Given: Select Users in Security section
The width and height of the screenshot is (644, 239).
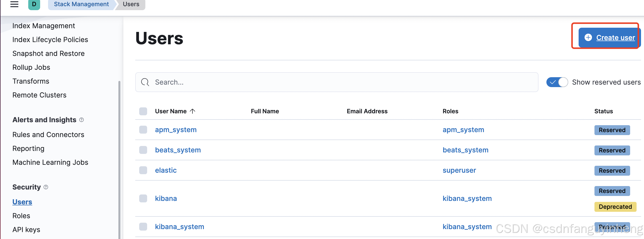Looking at the screenshot, I should (x=22, y=202).
